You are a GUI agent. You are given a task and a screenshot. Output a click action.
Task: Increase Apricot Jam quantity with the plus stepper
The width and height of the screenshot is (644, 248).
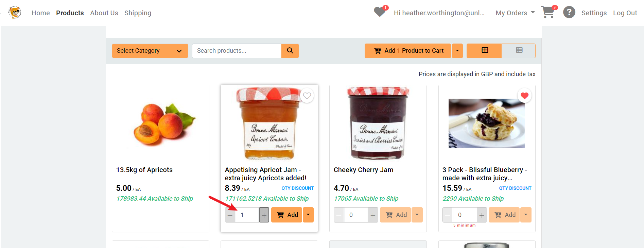click(x=264, y=215)
